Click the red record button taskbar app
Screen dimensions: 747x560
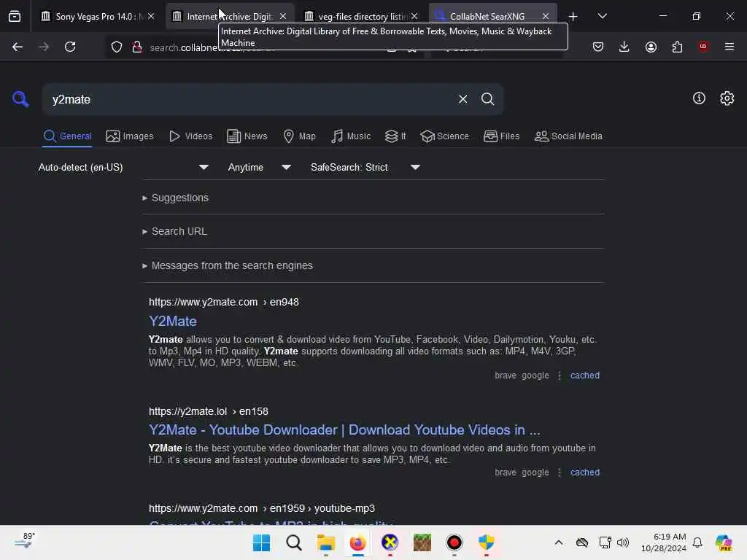[454, 542]
